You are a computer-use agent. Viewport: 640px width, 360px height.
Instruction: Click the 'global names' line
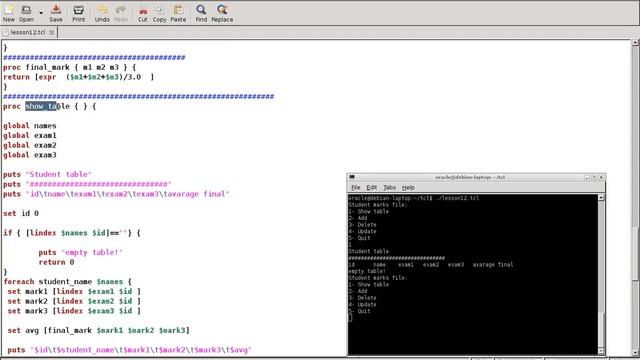click(x=30, y=126)
